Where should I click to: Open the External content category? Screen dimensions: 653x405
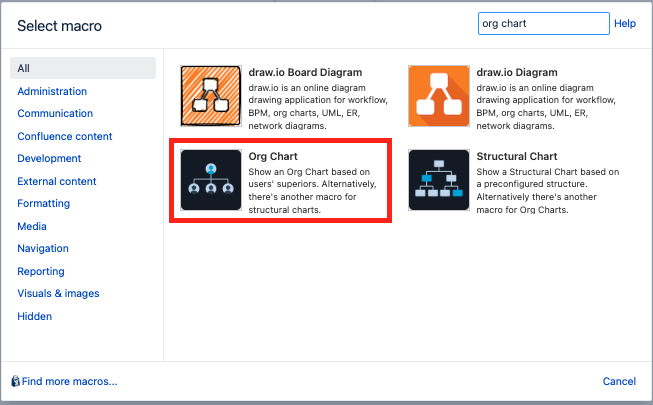[x=57, y=181]
